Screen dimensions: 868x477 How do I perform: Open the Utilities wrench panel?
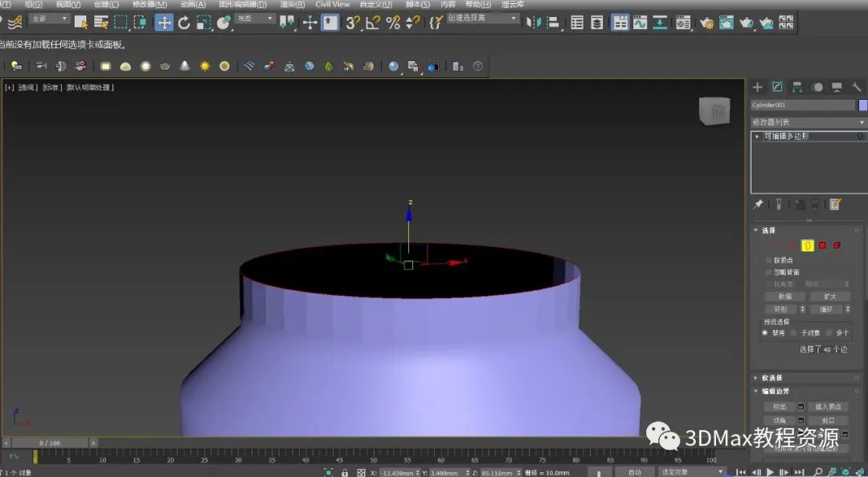[x=857, y=87]
